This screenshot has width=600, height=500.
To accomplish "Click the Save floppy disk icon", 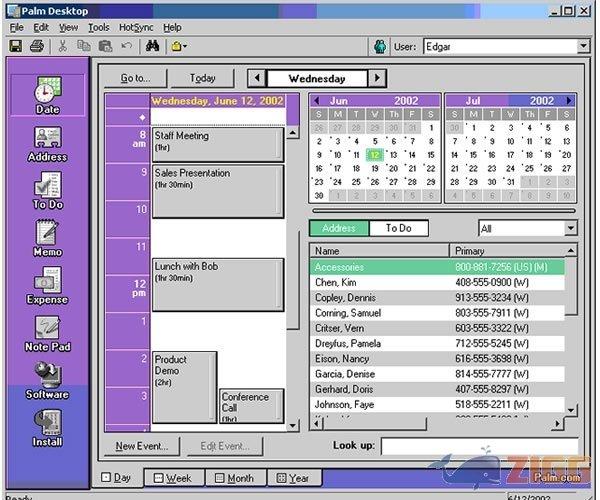I will click(x=16, y=46).
